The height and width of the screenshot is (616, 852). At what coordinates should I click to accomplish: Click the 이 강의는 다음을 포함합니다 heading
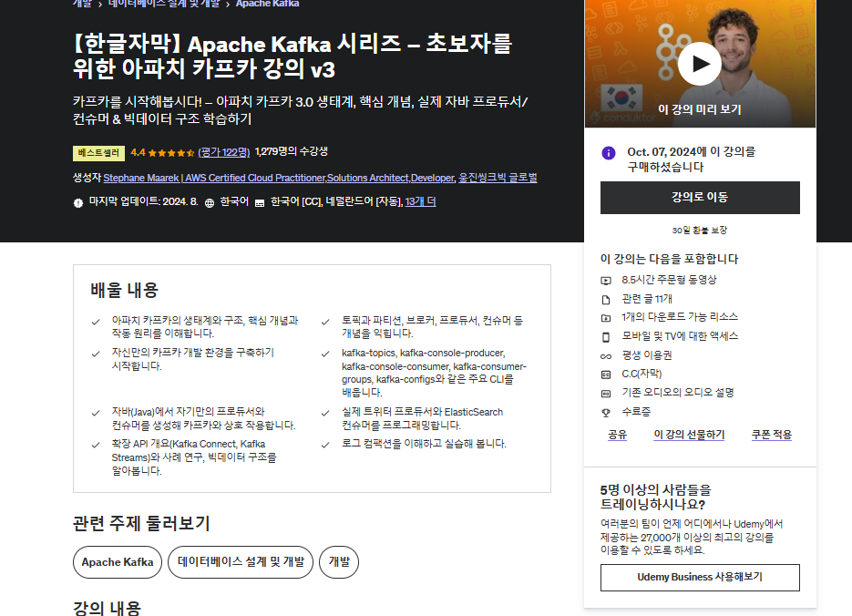click(x=670, y=259)
